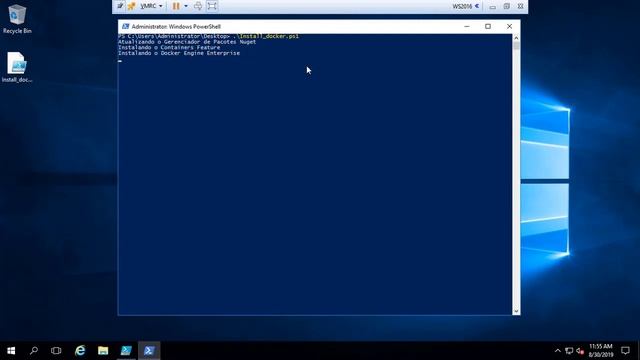Open the PowerShell window system menu icon
The image size is (640, 360).
point(125,27)
